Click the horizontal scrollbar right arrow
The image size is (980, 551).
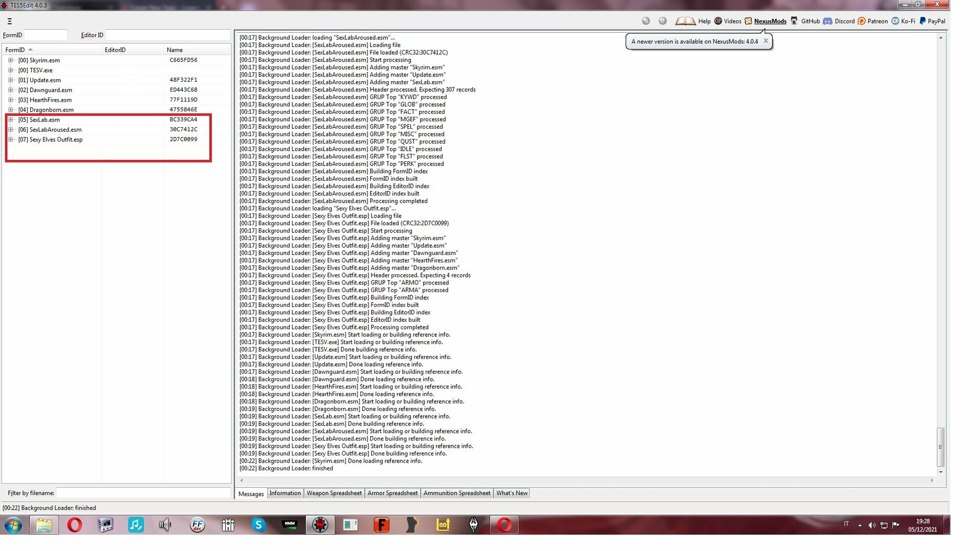point(932,481)
